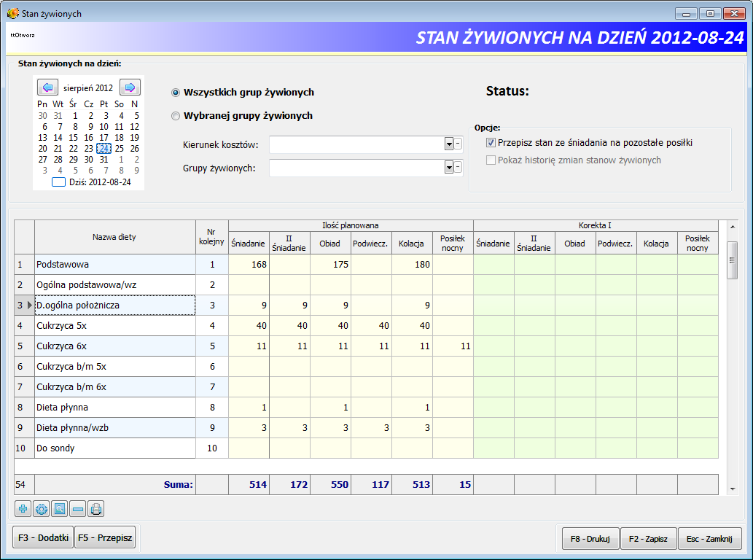The height and width of the screenshot is (560, 753).
Task: Go to next month in calendar
Action: (x=130, y=87)
